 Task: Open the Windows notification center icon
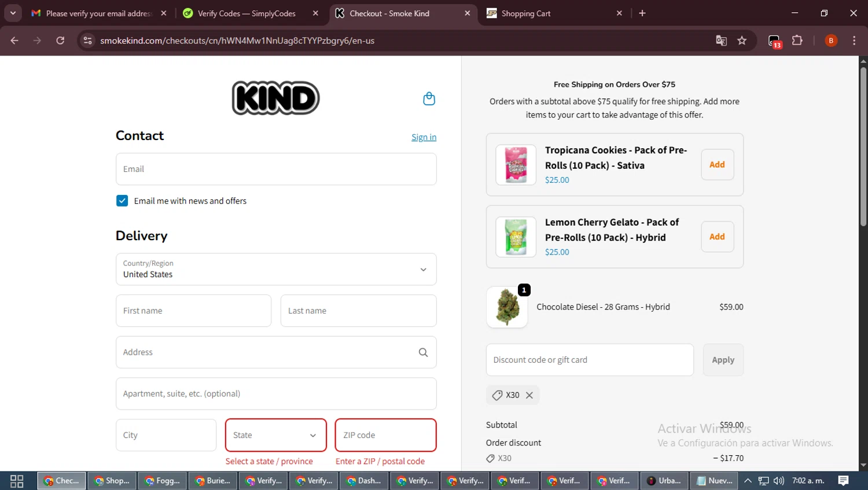click(844, 481)
